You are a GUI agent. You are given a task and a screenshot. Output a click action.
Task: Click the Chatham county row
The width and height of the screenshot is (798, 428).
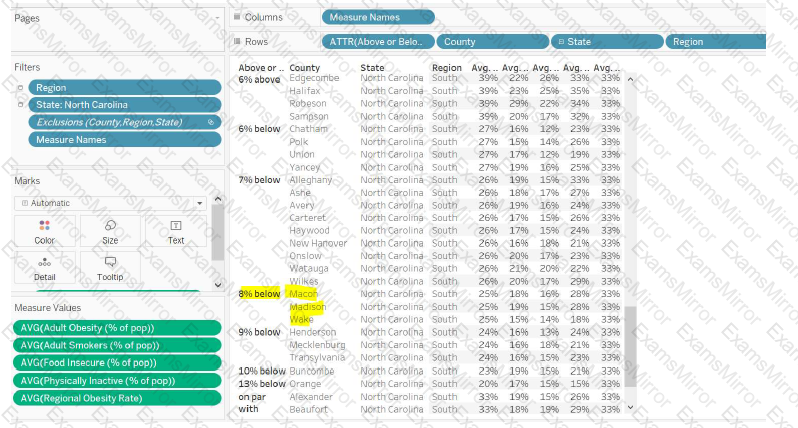point(308,129)
